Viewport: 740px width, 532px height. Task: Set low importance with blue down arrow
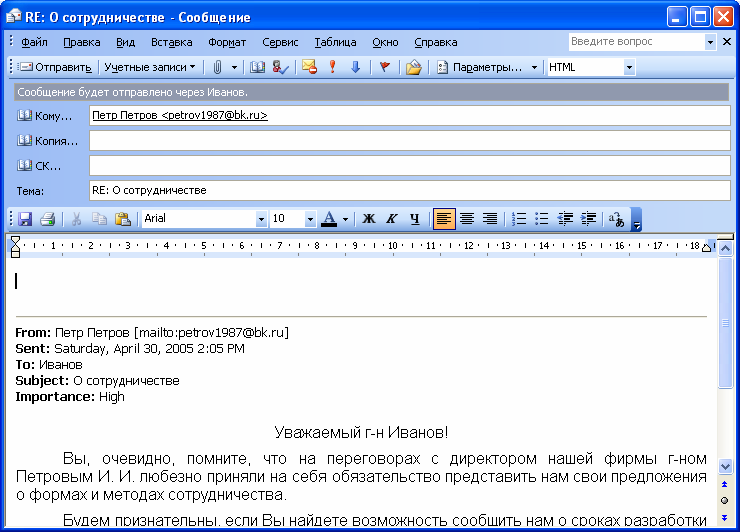pos(354,68)
